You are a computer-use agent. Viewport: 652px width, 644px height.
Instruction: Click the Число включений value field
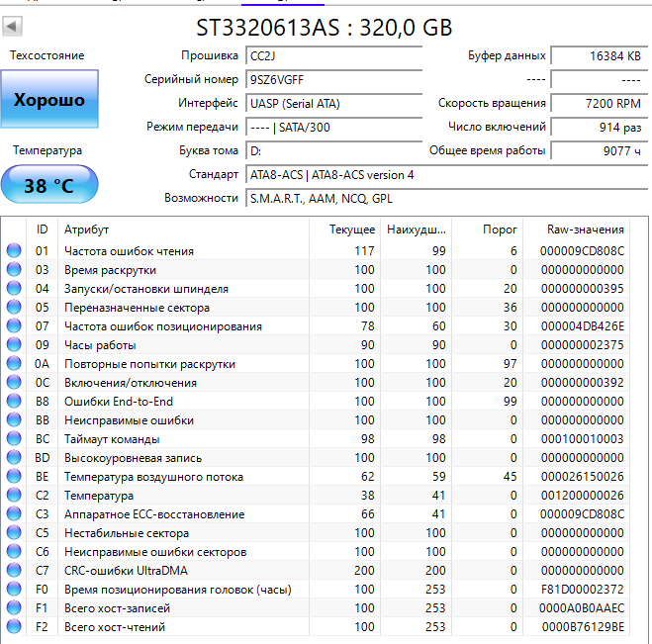[600, 127]
